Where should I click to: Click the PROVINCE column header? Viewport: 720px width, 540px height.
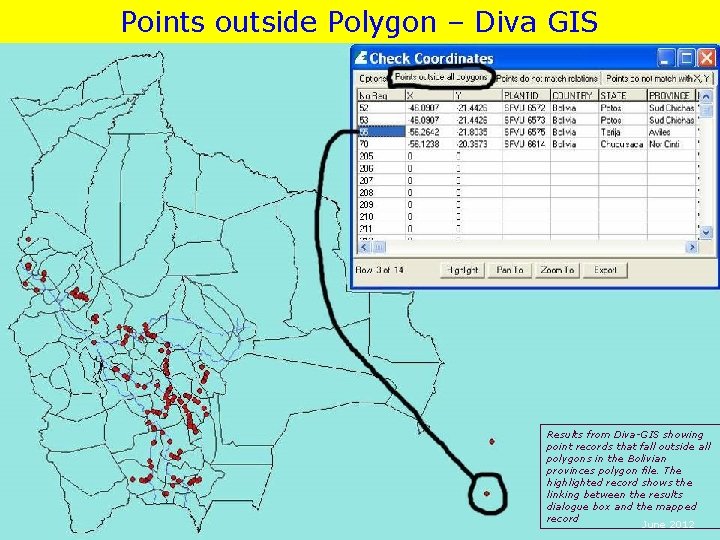click(671, 96)
